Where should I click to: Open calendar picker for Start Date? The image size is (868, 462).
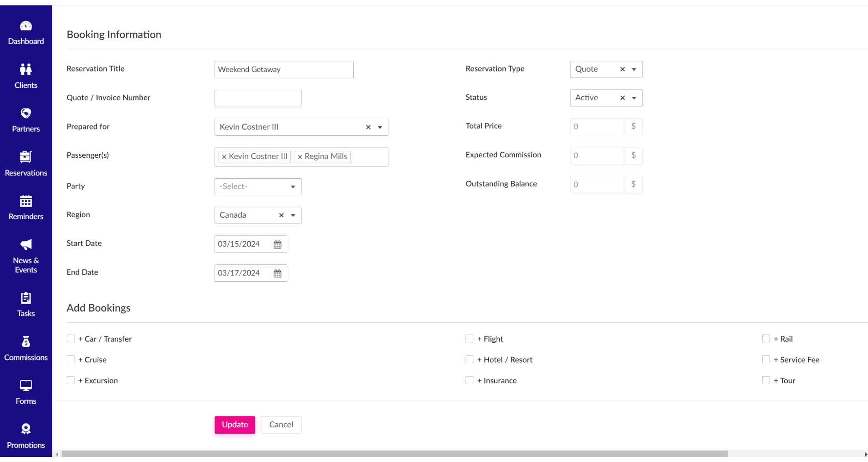pos(277,244)
